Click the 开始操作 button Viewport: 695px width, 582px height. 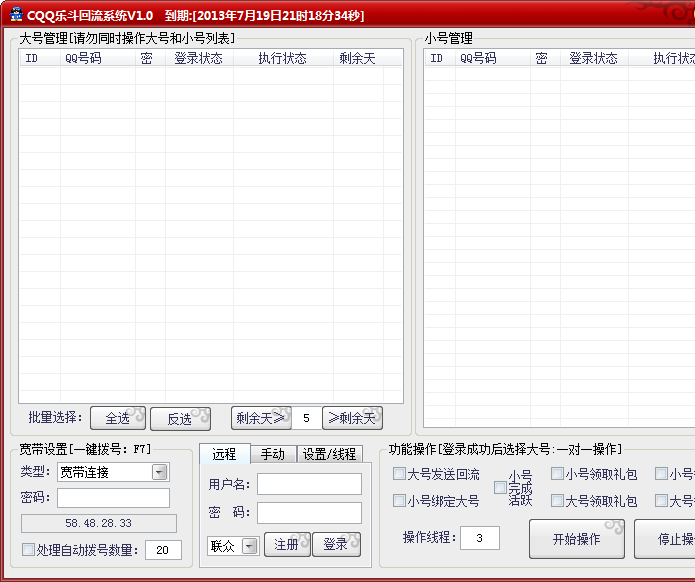[577, 539]
